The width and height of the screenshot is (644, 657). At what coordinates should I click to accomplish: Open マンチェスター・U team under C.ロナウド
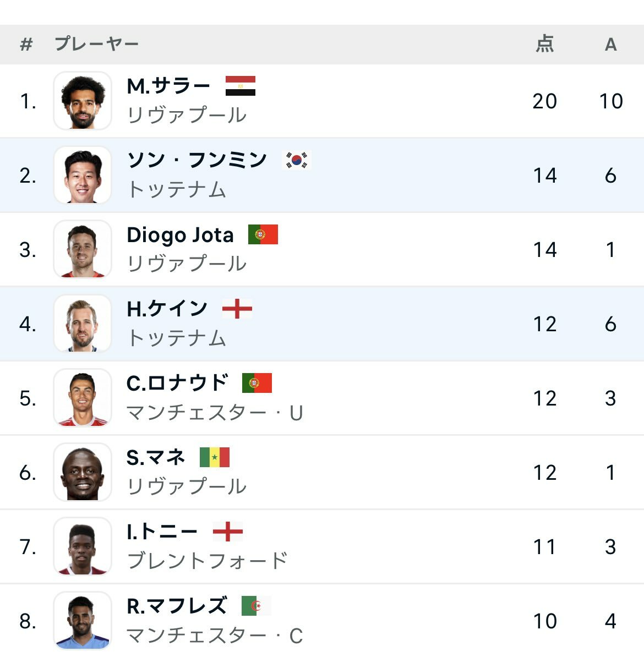tap(214, 413)
